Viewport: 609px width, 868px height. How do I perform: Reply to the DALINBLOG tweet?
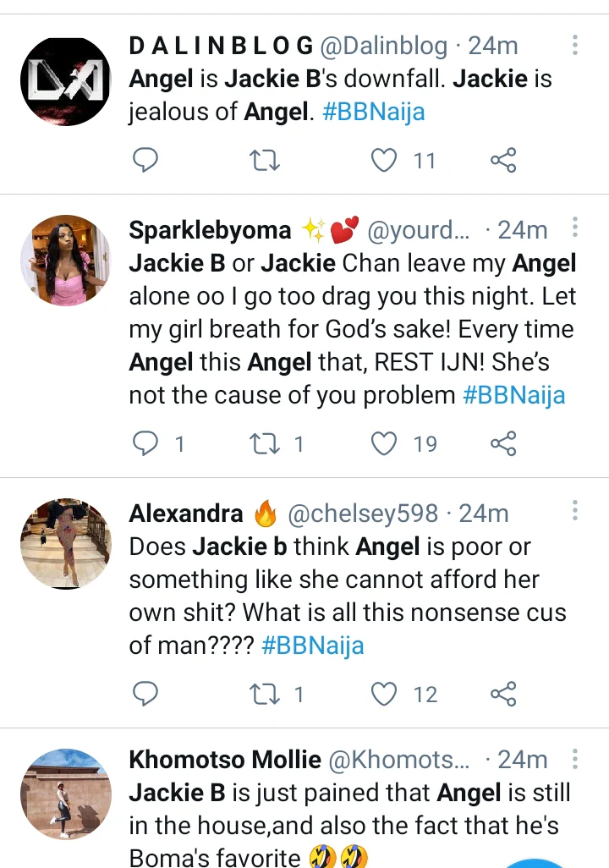pyautogui.click(x=147, y=160)
